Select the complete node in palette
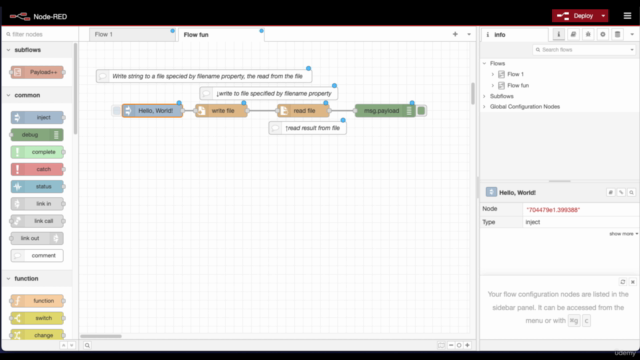The width and height of the screenshot is (640, 360). pos(37,152)
